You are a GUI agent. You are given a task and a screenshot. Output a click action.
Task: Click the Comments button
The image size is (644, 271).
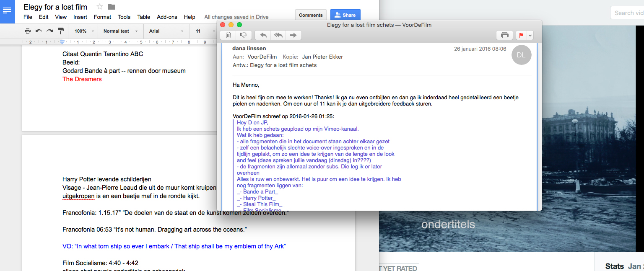pyautogui.click(x=311, y=15)
